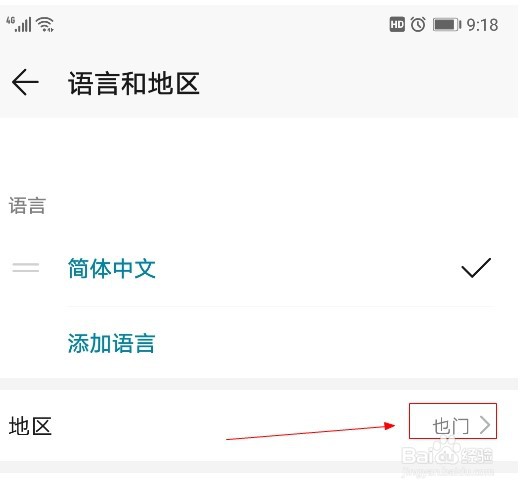Viewport: 524px width, 491px height.
Task: Tap the red annotation arrow
Action: [x=310, y=432]
